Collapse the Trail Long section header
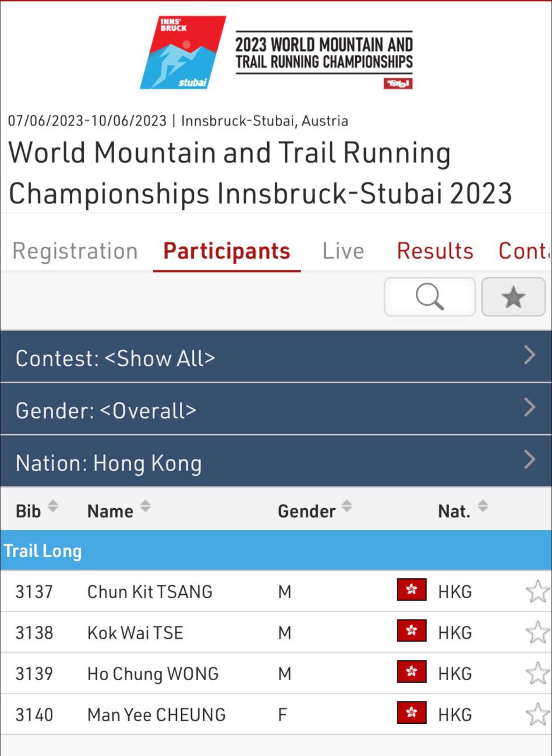 tap(276, 551)
